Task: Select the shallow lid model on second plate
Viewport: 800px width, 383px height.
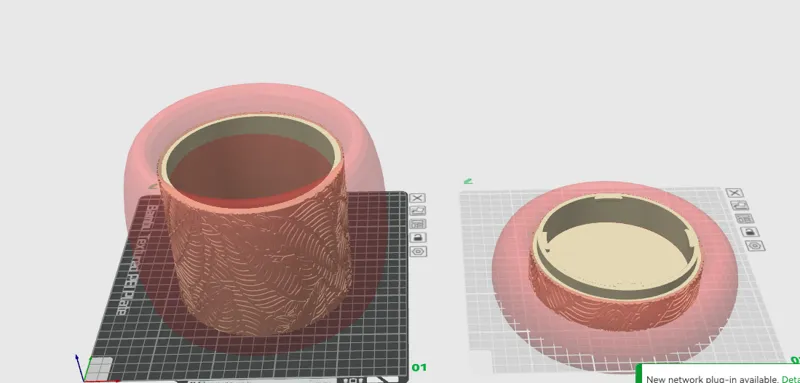Action: point(615,263)
